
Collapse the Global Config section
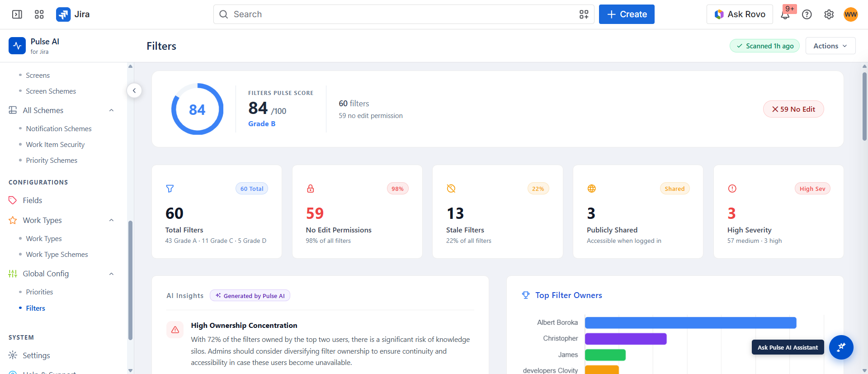(x=111, y=274)
